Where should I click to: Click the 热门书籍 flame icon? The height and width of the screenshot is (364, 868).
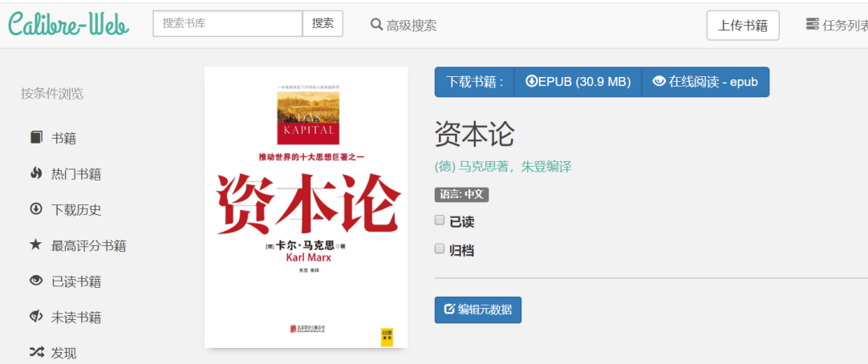[36, 173]
